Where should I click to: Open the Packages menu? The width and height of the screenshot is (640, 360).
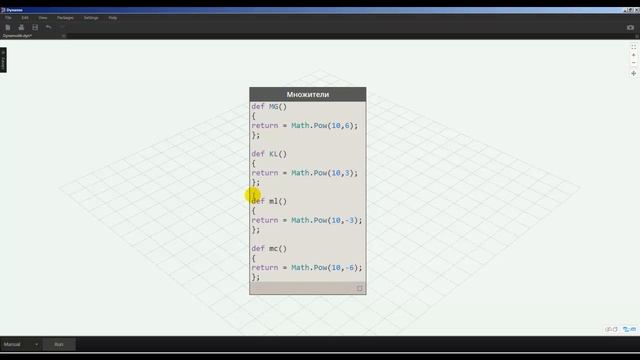(x=65, y=18)
